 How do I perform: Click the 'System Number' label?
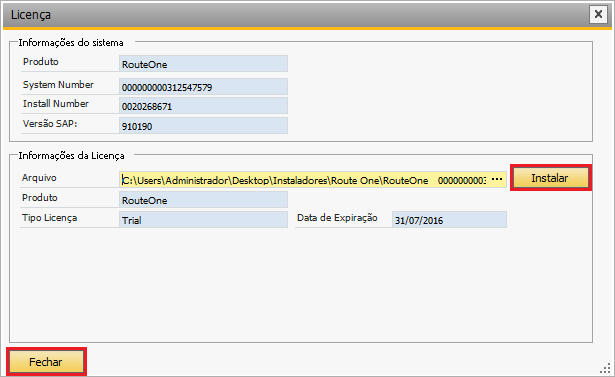tap(58, 85)
